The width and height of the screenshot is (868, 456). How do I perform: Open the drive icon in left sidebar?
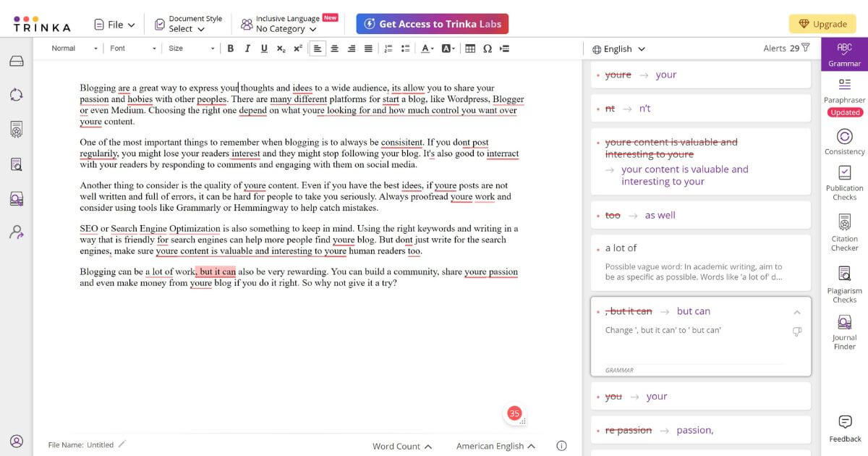coord(17,61)
